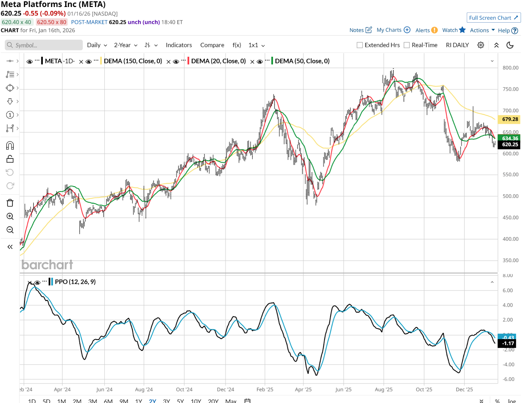Click the magnet mode icon
The height and width of the screenshot is (403, 532).
[x=10, y=146]
